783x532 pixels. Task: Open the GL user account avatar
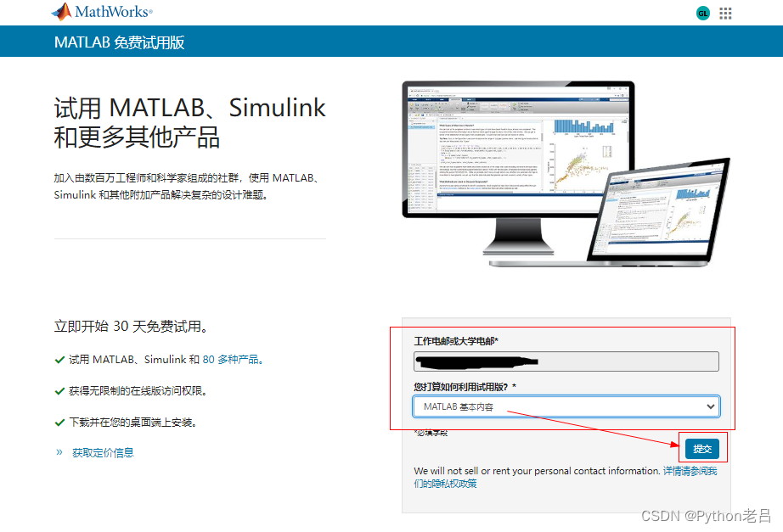tap(701, 13)
